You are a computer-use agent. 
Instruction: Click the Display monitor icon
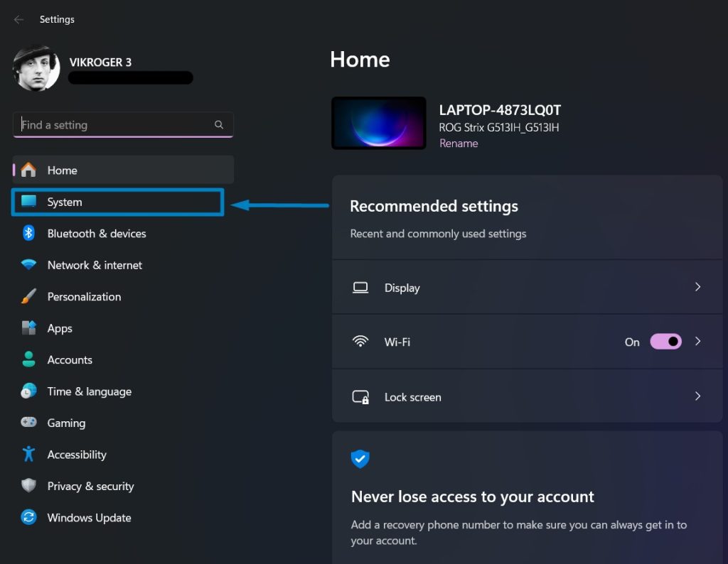(360, 287)
